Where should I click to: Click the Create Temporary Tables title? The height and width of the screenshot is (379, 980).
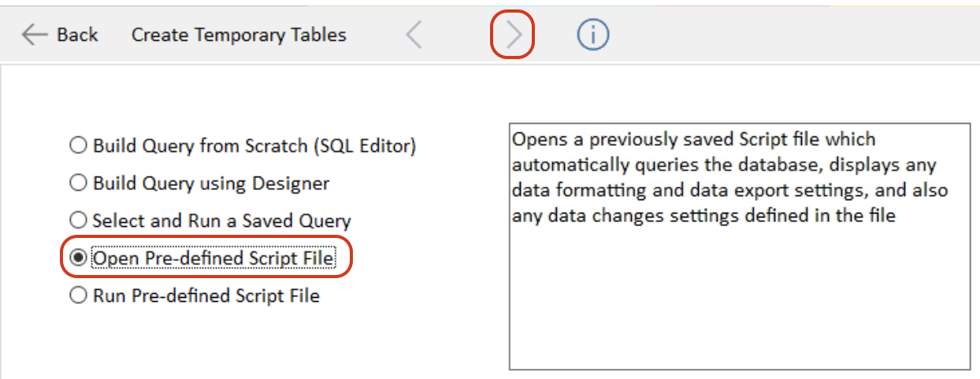(239, 35)
